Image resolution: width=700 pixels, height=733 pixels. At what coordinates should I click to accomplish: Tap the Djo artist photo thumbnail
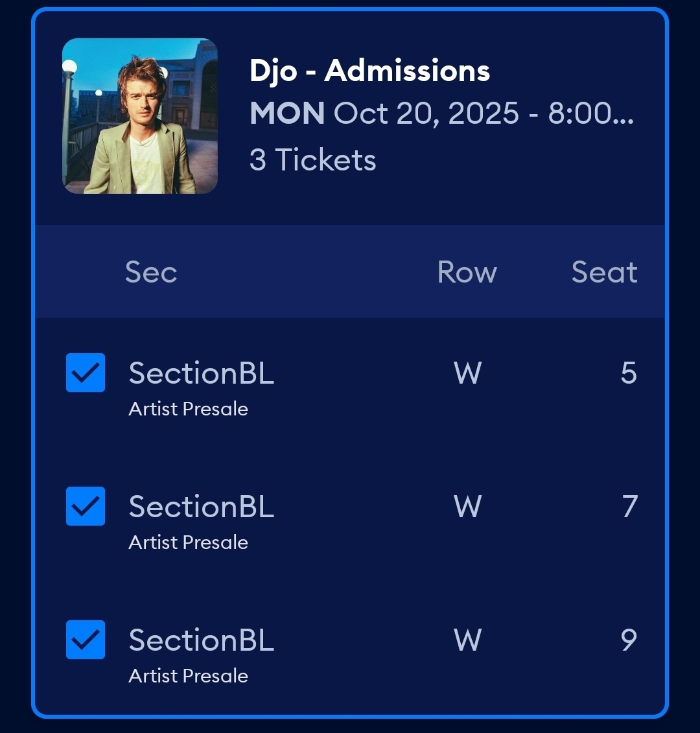click(140, 116)
